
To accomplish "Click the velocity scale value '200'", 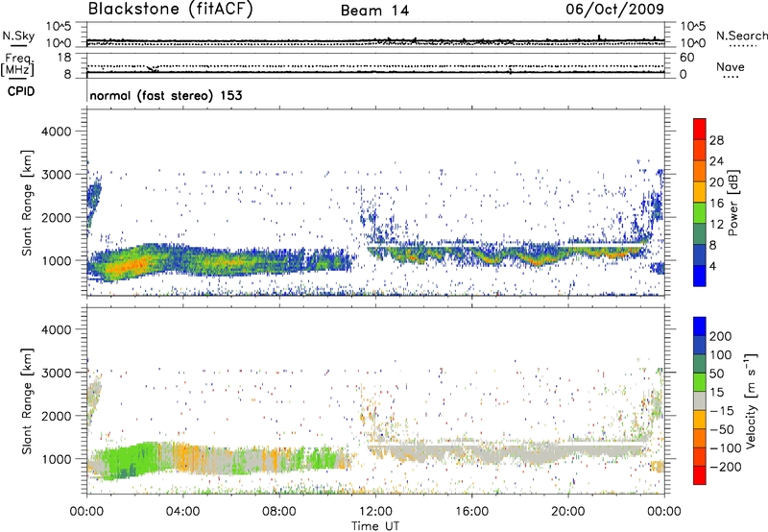I will [721, 336].
